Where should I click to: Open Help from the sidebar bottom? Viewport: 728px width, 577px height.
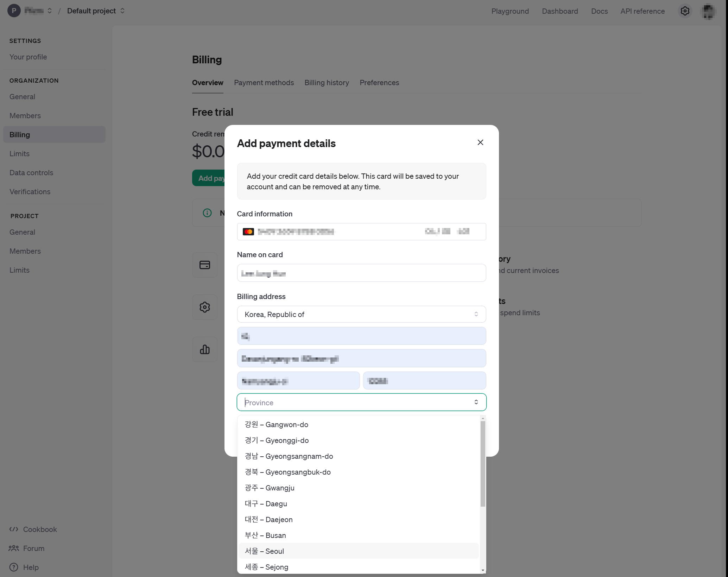pos(31,568)
